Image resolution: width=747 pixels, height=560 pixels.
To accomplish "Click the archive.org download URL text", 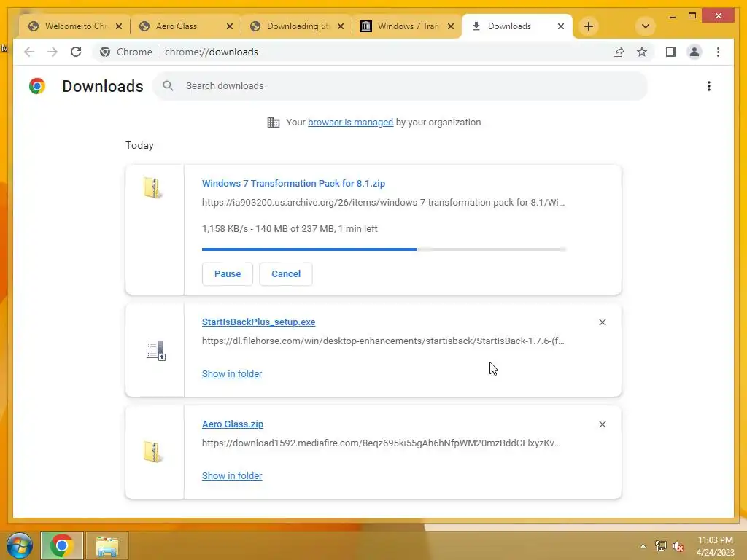I will click(384, 203).
